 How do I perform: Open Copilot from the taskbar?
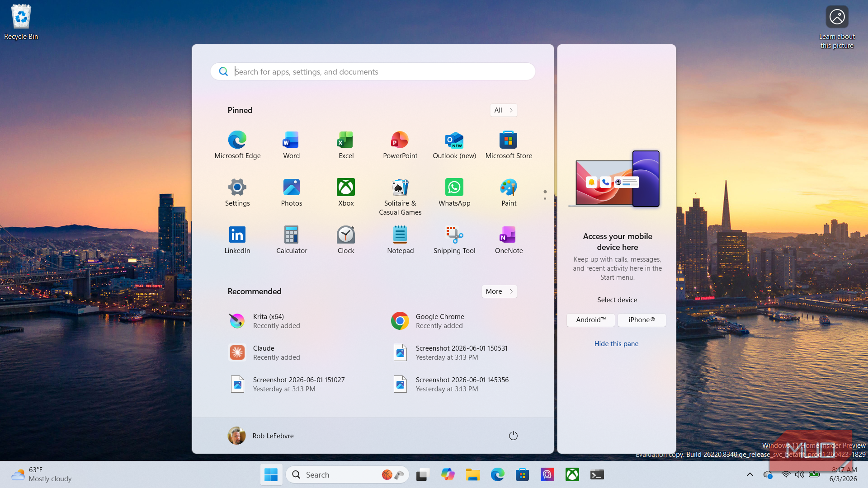[x=448, y=474]
